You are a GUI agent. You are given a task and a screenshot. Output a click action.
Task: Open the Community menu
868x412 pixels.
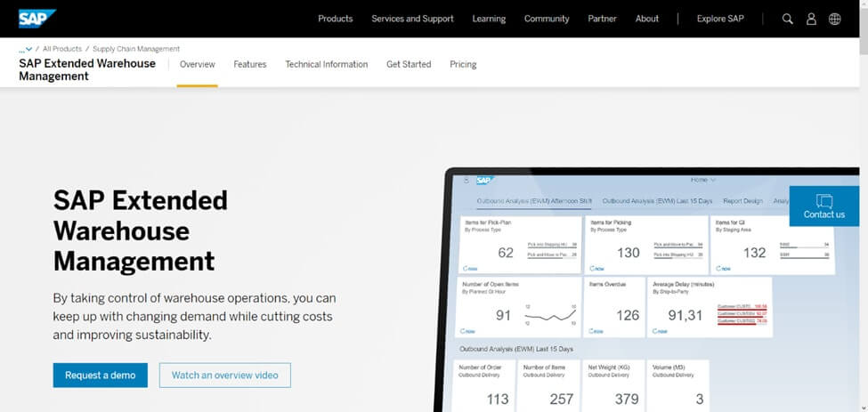pyautogui.click(x=547, y=19)
